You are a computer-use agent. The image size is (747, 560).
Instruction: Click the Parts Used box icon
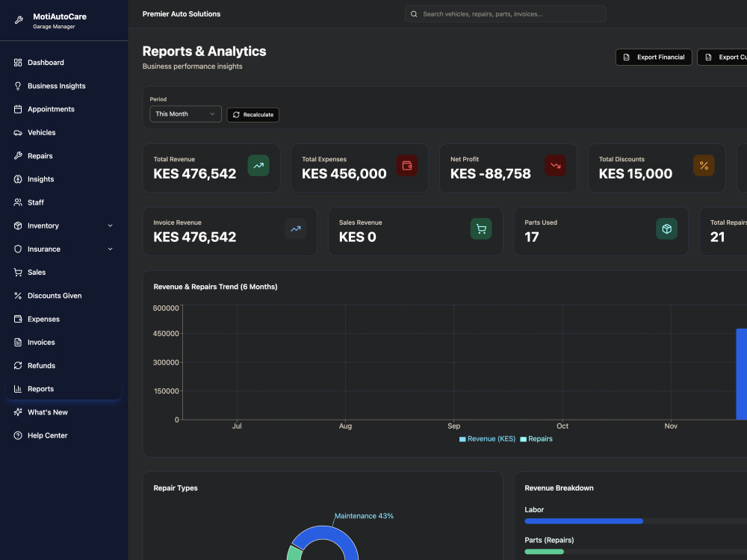(666, 229)
